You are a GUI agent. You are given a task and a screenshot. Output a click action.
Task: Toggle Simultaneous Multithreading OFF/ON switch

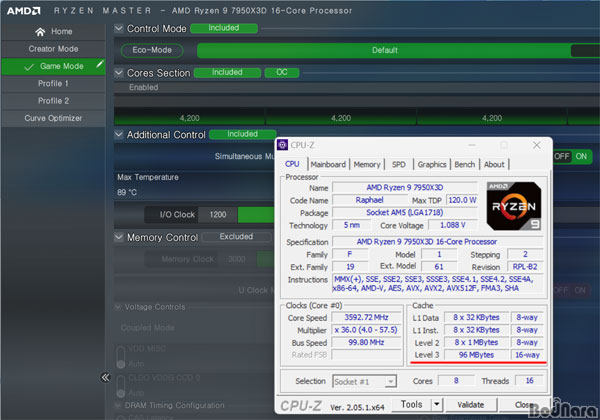pos(572,156)
